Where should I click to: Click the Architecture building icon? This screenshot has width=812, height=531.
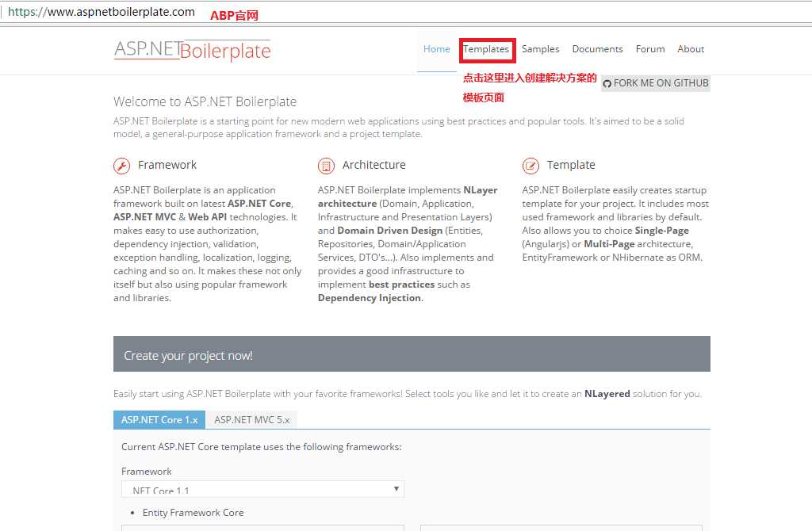326,166
